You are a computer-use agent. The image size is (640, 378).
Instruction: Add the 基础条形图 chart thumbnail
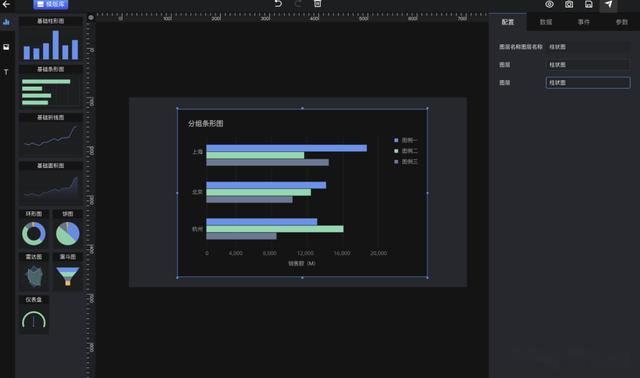(51, 87)
